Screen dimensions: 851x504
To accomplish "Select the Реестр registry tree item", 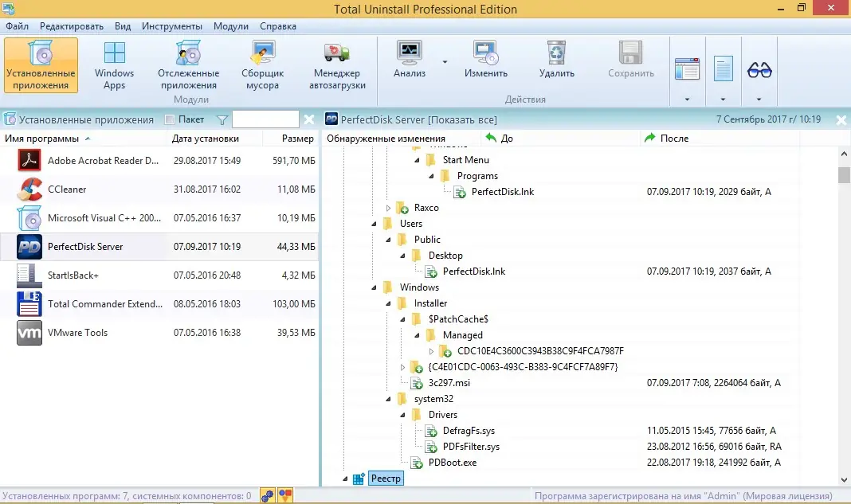I will coord(386,479).
